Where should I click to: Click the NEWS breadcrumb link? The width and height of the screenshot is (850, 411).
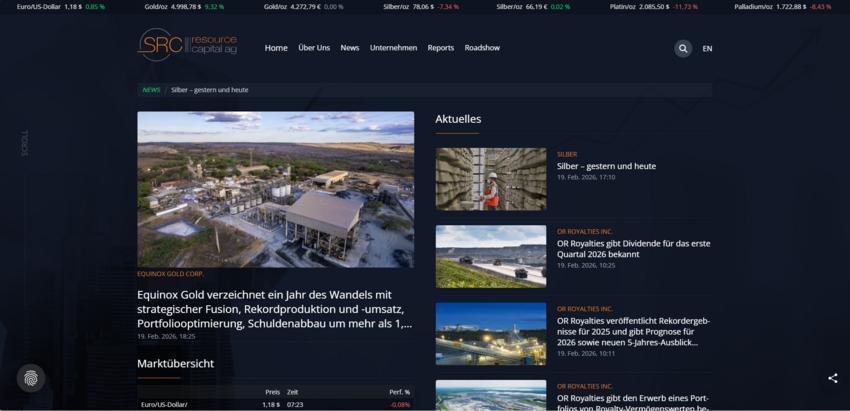point(151,90)
